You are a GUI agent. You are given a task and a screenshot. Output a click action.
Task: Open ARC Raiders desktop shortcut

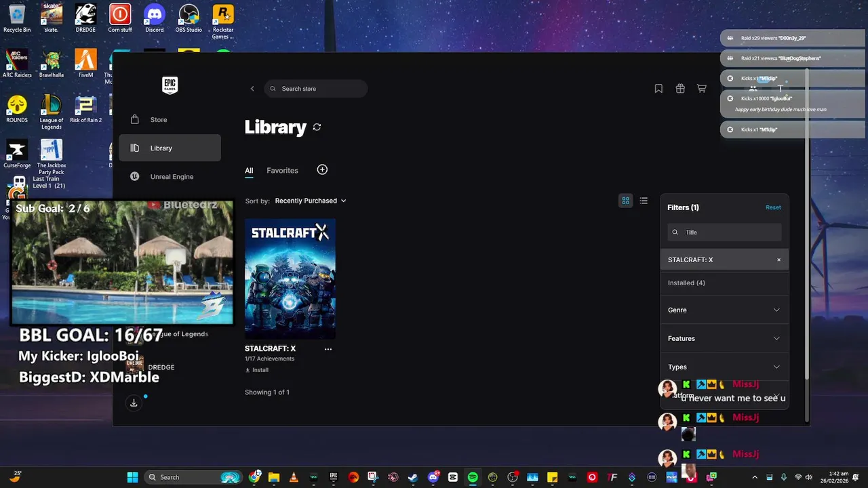[x=17, y=63]
